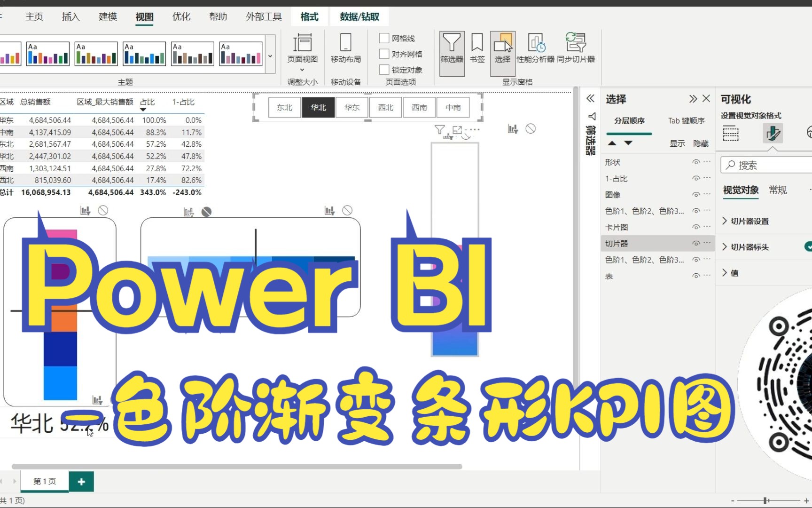Toggle visibility of the 1-占比 layer
Screen dimensions: 812x508
pyautogui.click(x=696, y=178)
